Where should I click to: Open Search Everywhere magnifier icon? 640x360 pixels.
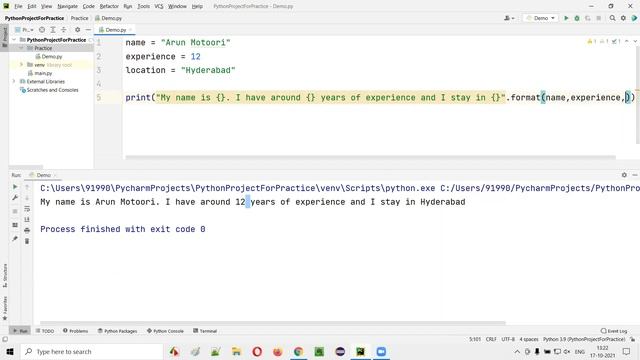[x=612, y=18]
